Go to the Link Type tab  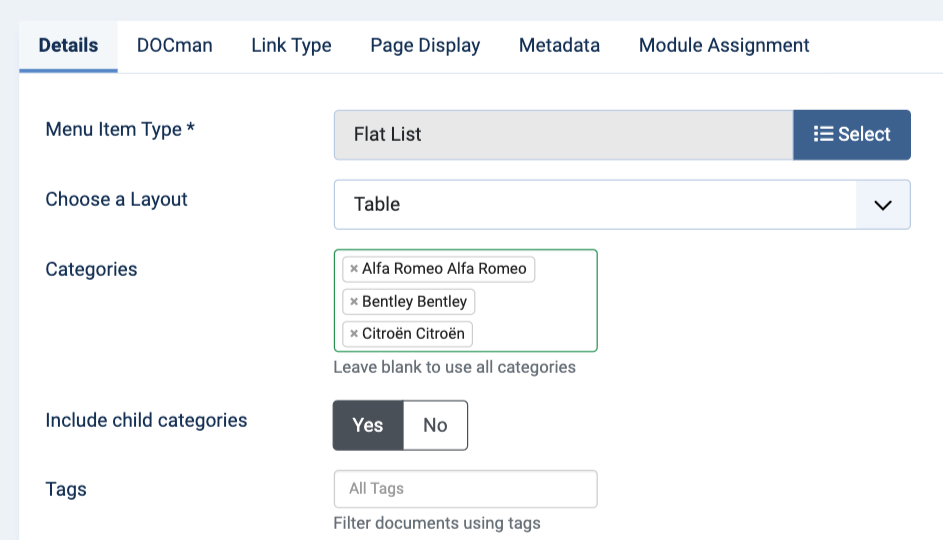click(291, 45)
